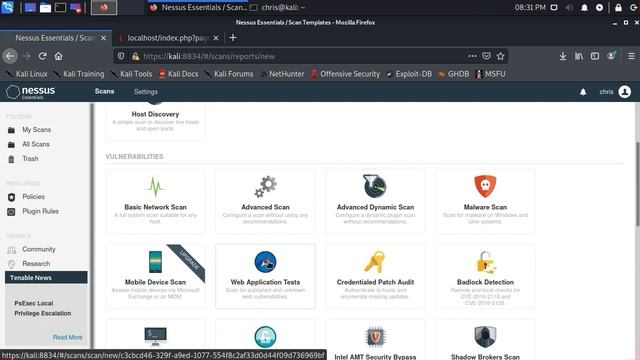Select the teal circular padlock template icon

pyautogui.click(x=265, y=337)
